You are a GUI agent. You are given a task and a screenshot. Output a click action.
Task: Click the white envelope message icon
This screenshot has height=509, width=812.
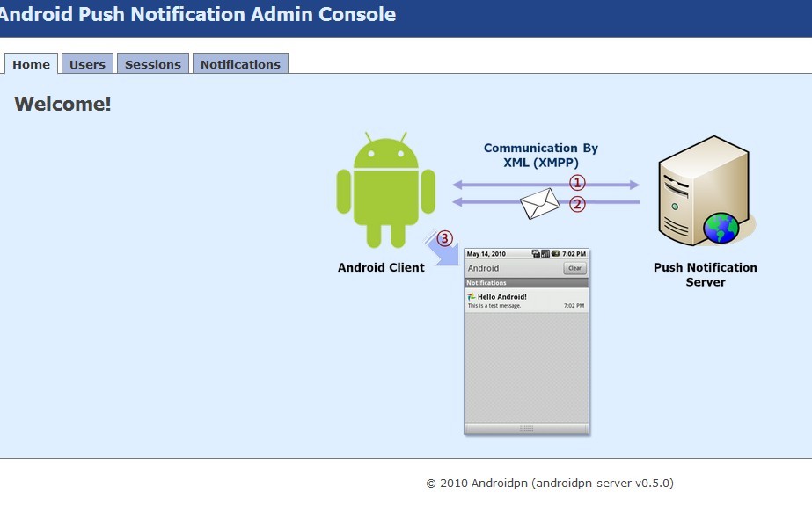coord(539,203)
